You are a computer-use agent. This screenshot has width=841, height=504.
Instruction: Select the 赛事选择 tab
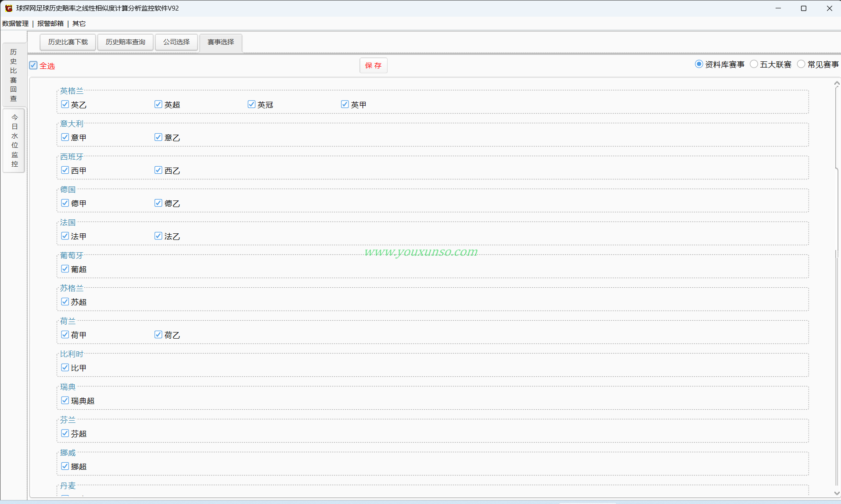click(x=221, y=43)
